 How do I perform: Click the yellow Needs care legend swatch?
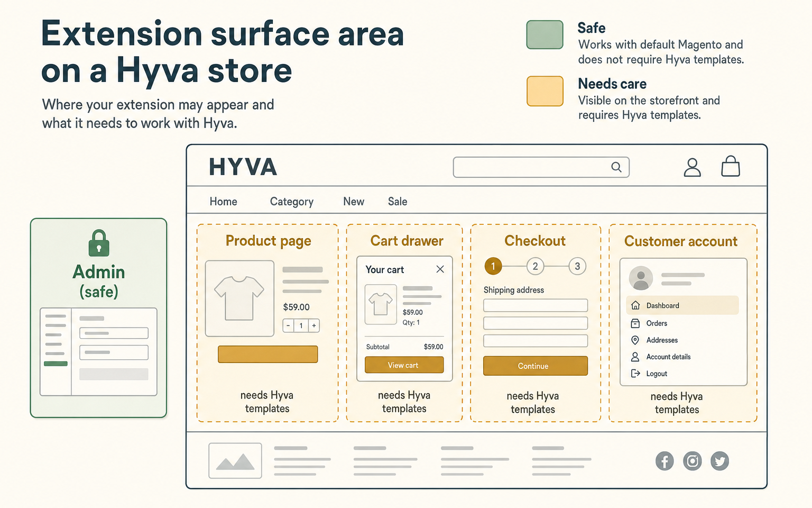point(545,91)
